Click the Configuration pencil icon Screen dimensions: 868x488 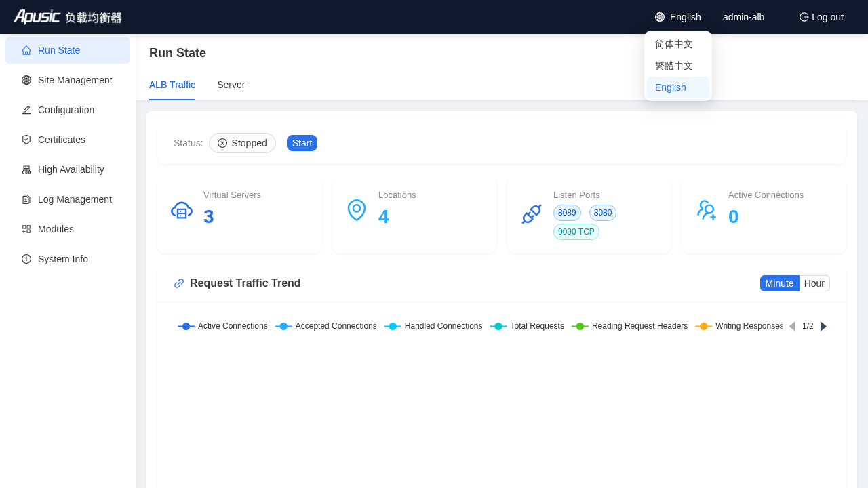point(26,110)
